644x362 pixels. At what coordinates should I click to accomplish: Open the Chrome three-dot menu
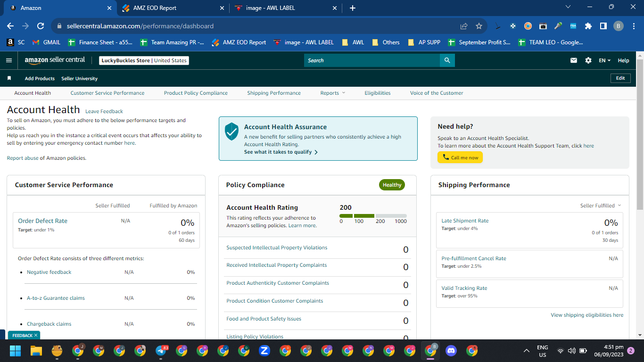[634, 26]
